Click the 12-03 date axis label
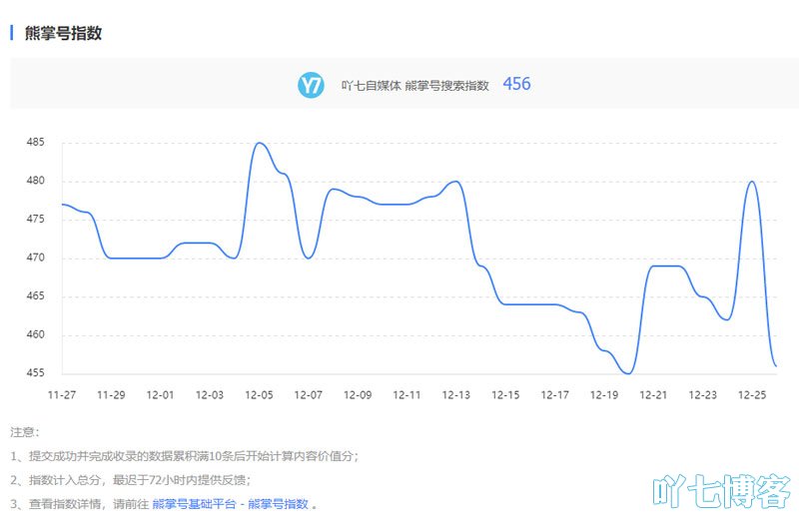This screenshot has width=799, height=532. tap(210, 395)
